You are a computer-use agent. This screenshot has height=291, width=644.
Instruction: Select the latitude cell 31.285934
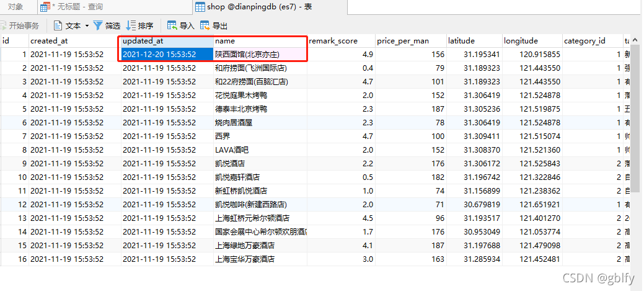click(474, 259)
